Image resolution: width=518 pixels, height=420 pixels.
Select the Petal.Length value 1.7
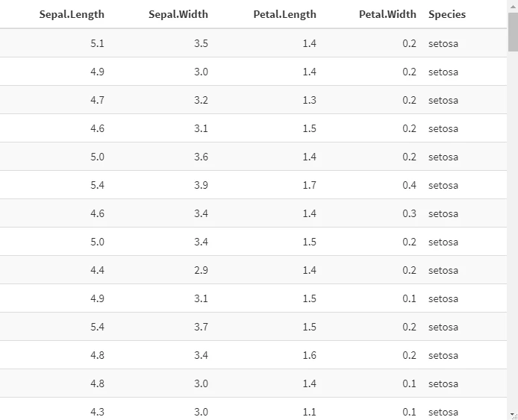point(309,185)
